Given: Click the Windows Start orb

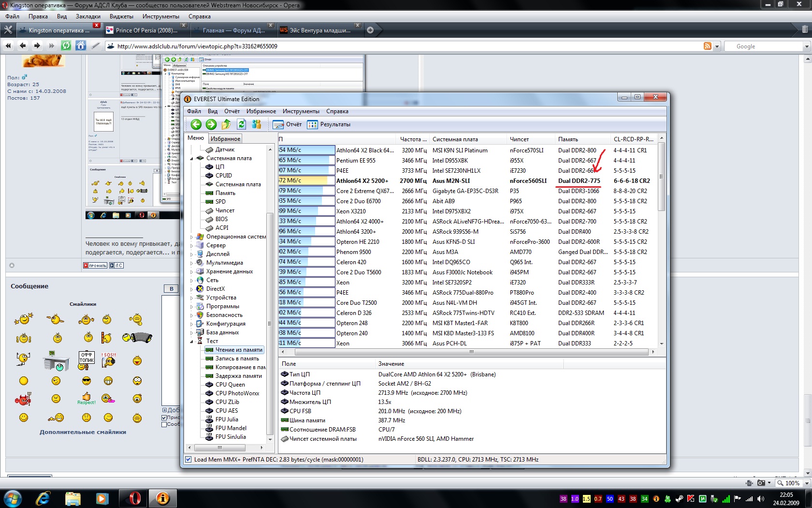Looking at the screenshot, I should tap(12, 498).
